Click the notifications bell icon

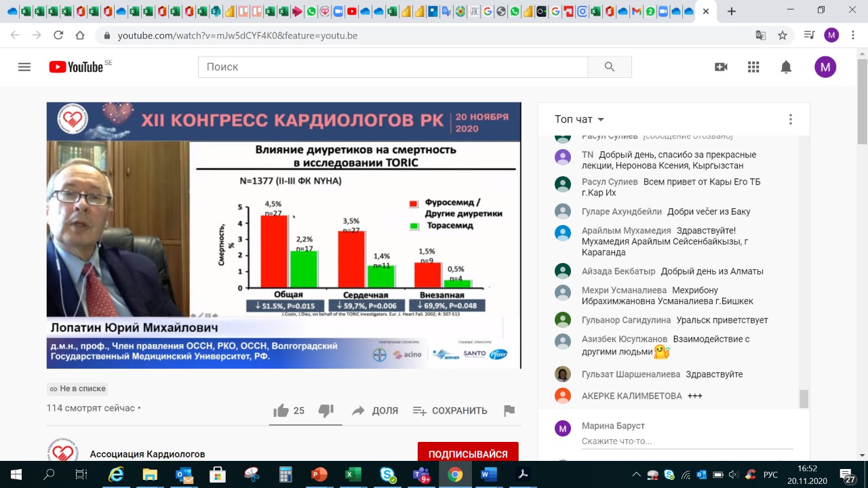tap(786, 66)
